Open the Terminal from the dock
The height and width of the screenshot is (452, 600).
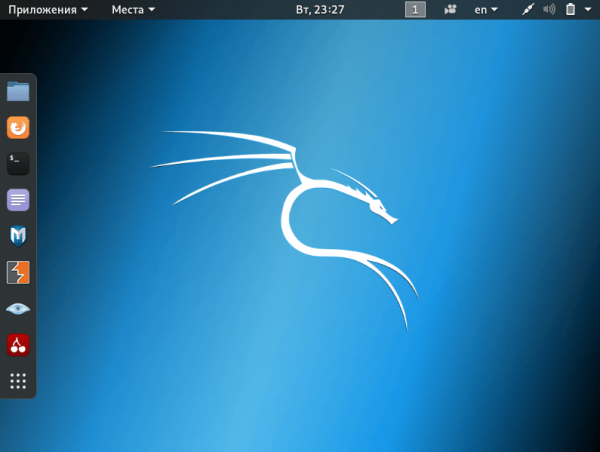(18, 164)
